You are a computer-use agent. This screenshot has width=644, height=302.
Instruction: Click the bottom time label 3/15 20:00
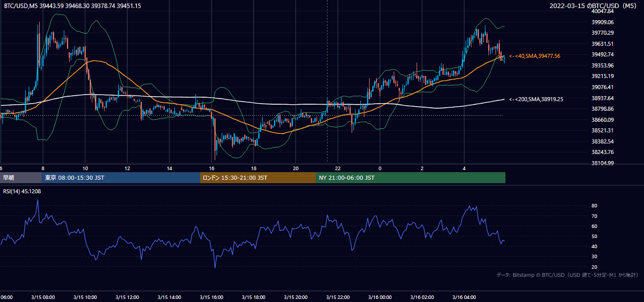296,297
